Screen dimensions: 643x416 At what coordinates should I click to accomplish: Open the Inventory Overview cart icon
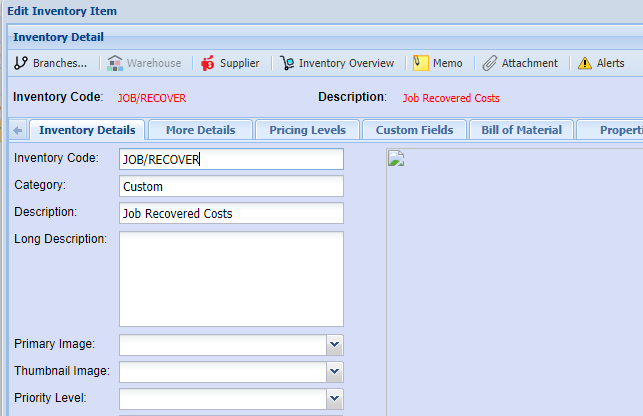point(287,63)
